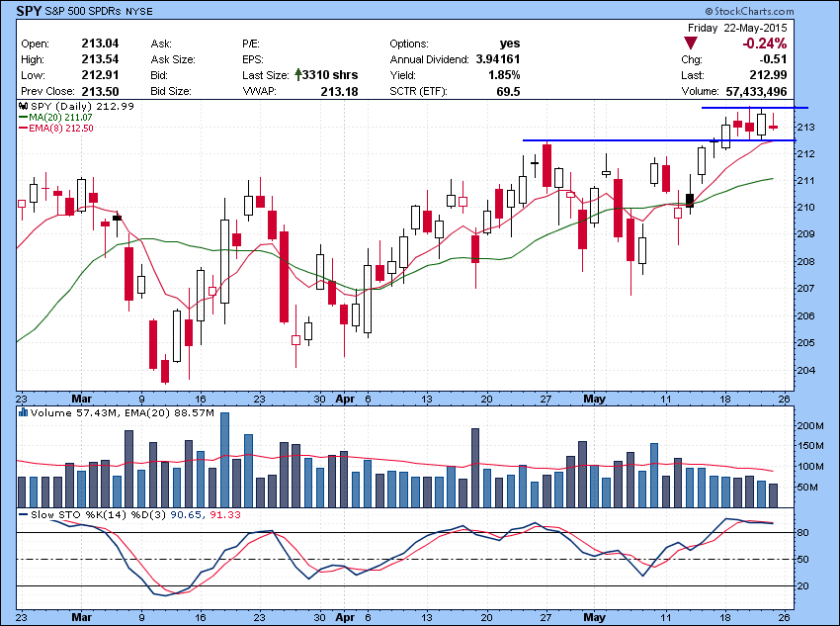Click the 20 level label on the stochastic axis

803,585
